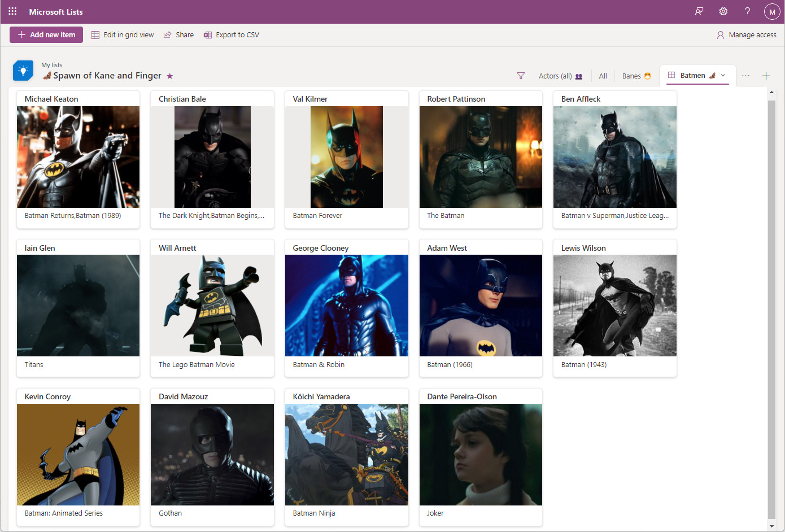785x532 pixels.
Task: Open the Christian Bale card image
Action: tap(212, 157)
